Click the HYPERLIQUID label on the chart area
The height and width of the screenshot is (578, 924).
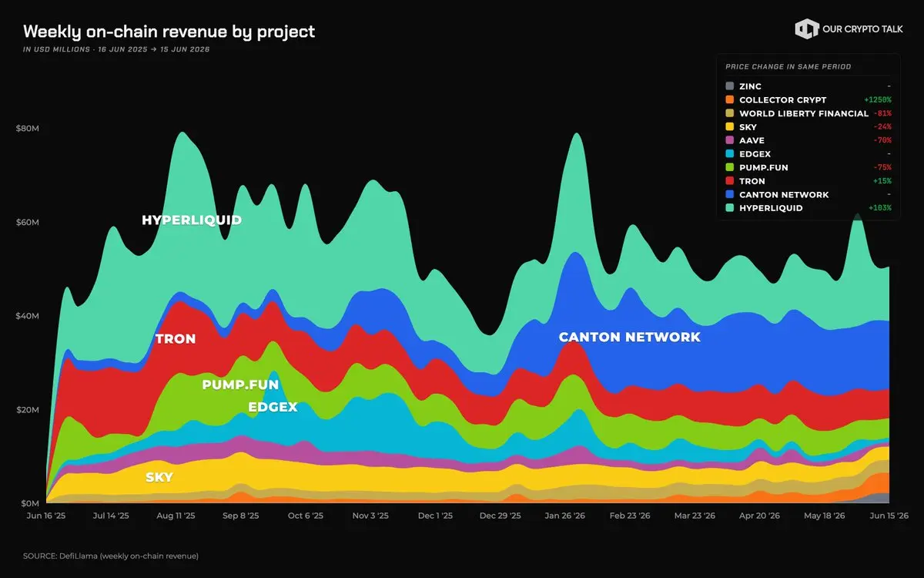192,220
